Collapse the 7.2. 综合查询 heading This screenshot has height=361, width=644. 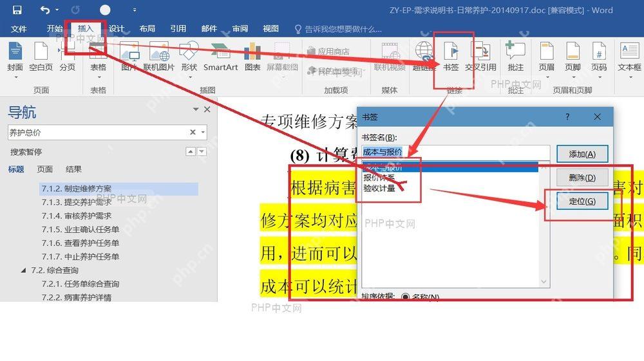pyautogui.click(x=23, y=270)
